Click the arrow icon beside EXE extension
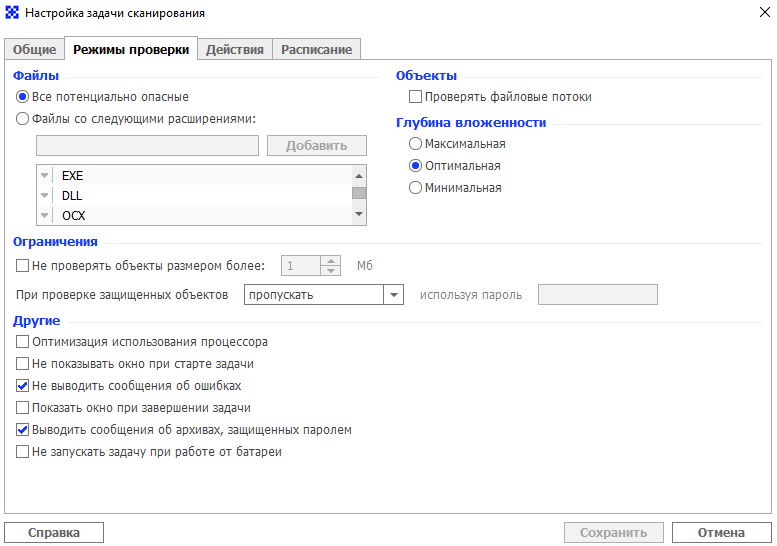 45,175
